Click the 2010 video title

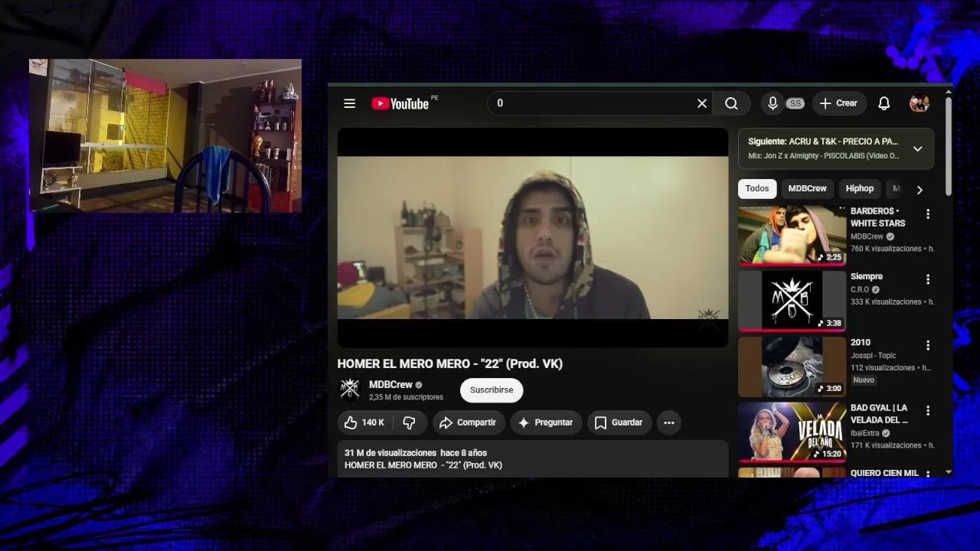[861, 342]
